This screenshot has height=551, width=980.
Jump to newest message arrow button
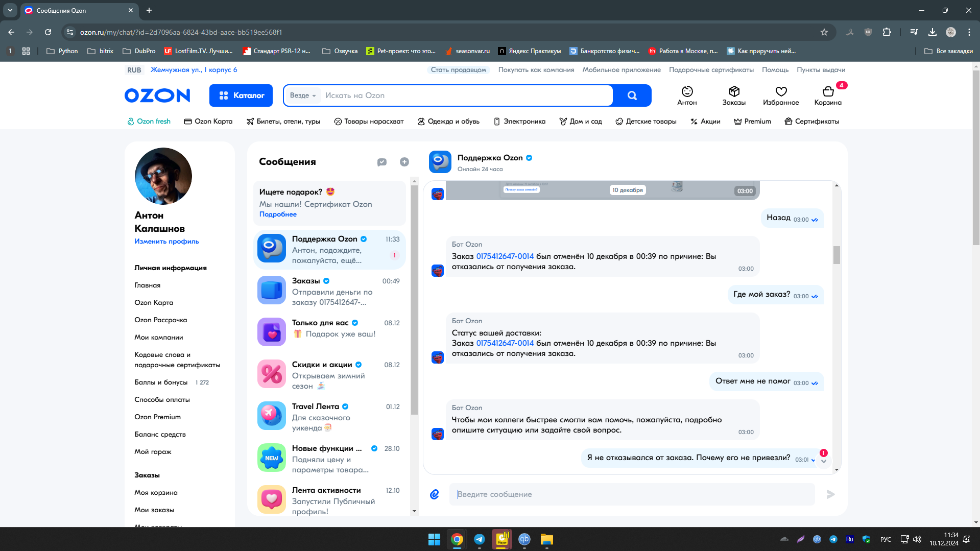pos(824,461)
